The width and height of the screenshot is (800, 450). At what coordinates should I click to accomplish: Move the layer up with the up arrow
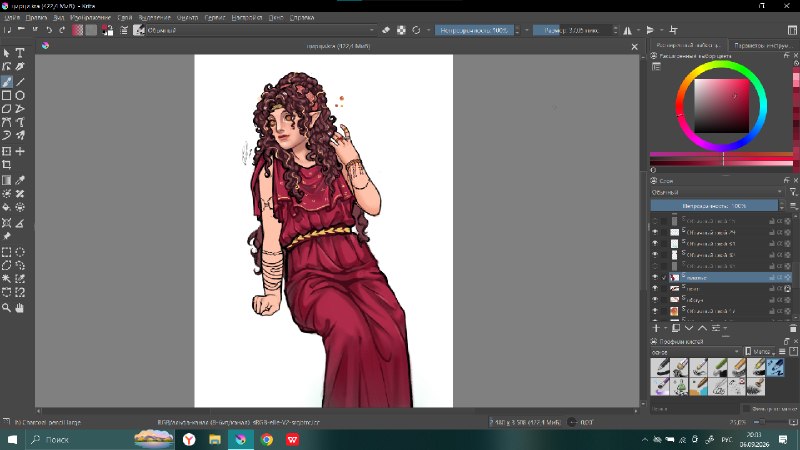click(703, 329)
